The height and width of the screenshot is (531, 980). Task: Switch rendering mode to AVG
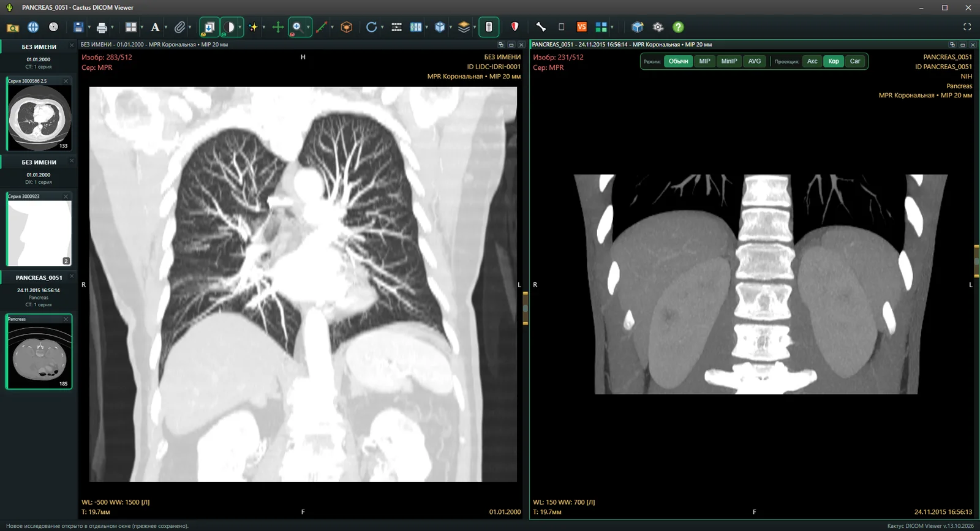[x=755, y=61]
